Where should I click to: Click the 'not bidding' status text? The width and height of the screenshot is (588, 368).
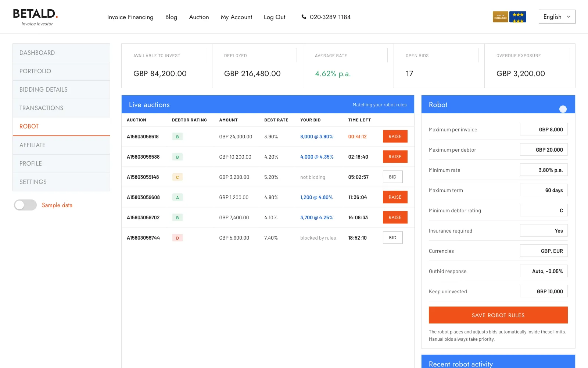click(312, 177)
